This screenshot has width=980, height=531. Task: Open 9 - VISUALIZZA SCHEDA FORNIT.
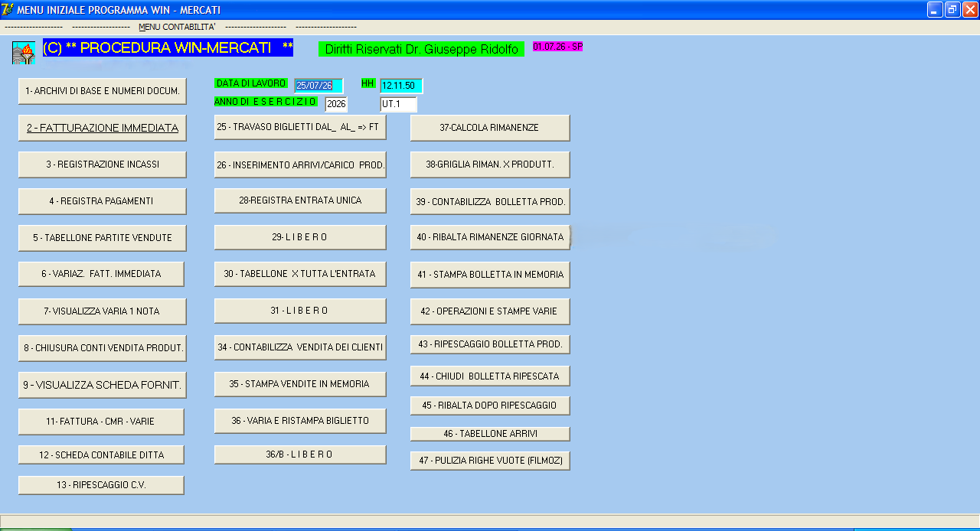point(103,385)
